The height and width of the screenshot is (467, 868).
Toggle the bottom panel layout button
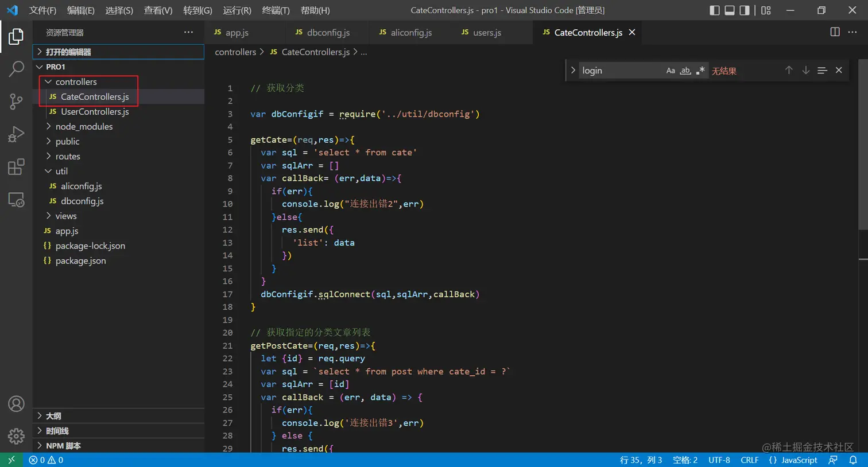pos(730,10)
